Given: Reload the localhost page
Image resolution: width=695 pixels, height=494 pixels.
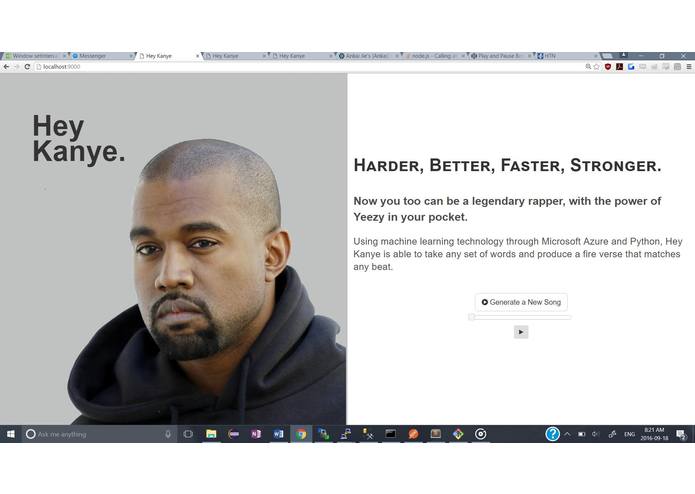Looking at the screenshot, I should (27, 66).
